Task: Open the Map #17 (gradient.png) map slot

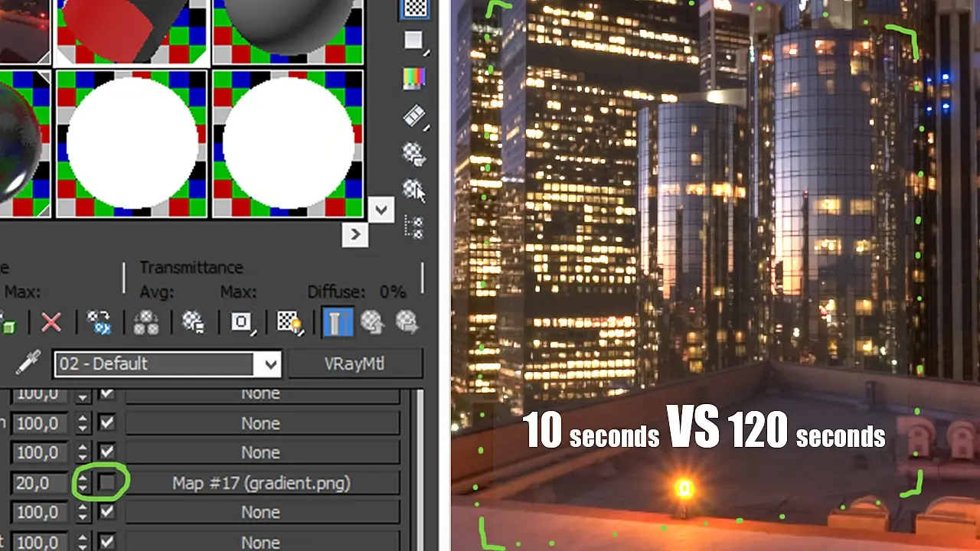Action: 262,483
